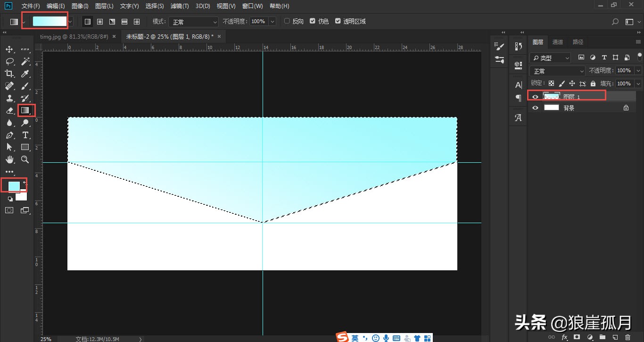
Task: Select the Hand tool
Action: point(9,159)
